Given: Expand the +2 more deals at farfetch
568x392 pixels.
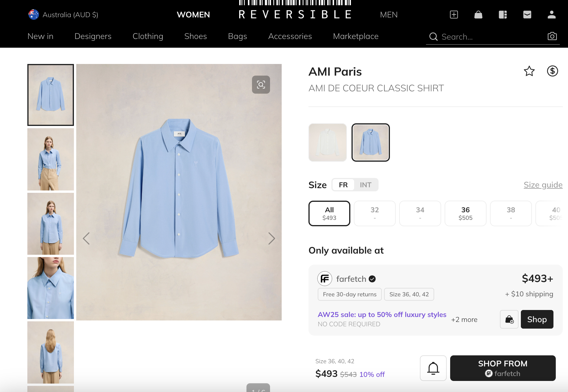Looking at the screenshot, I should (464, 319).
